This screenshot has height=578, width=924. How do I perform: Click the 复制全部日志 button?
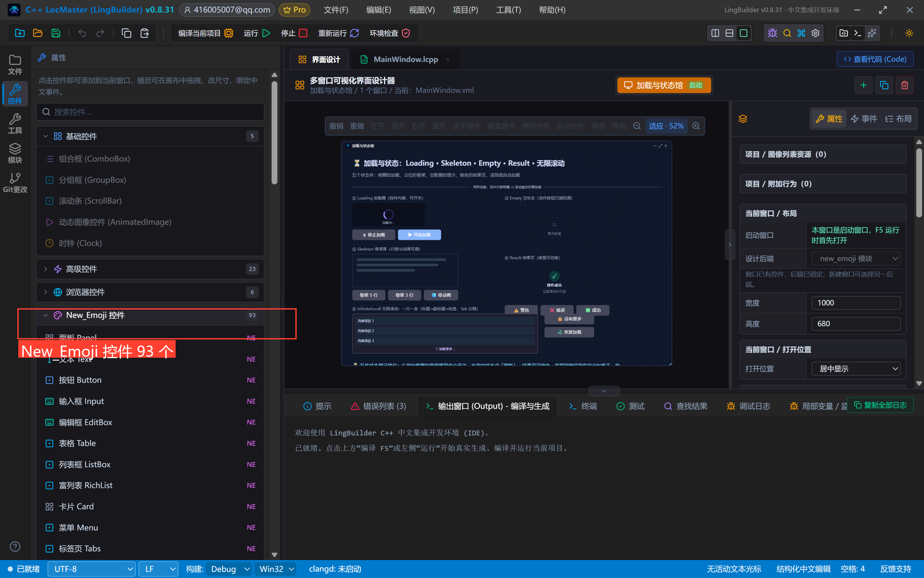click(x=880, y=405)
